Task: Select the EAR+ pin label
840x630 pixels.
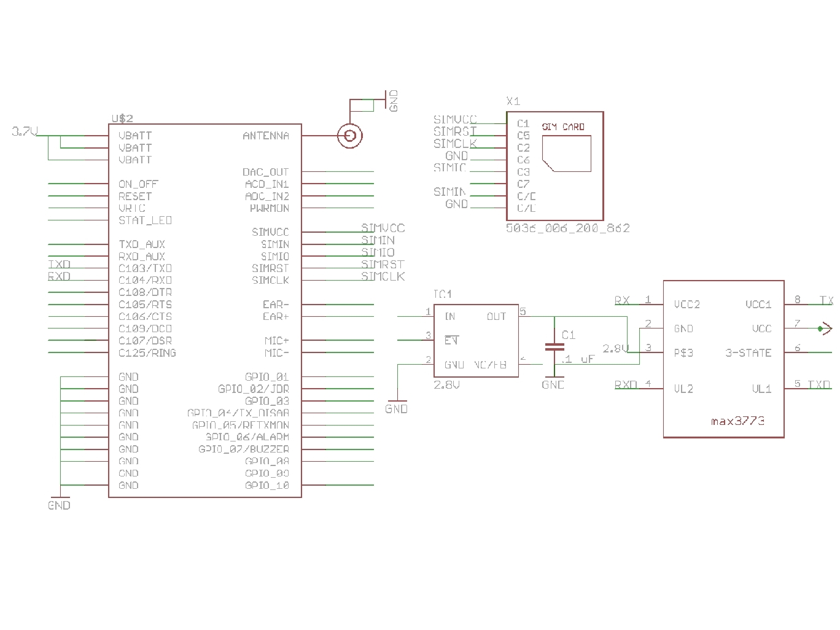Action: click(x=276, y=316)
